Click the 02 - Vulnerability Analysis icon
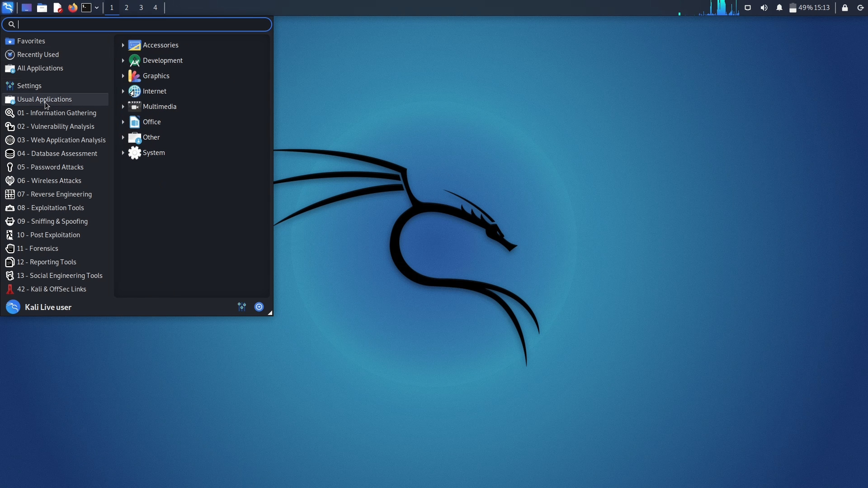868x488 pixels. 9,127
